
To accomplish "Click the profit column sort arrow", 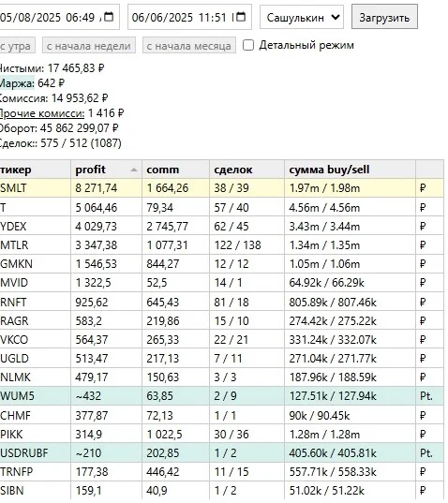I will [134, 170].
